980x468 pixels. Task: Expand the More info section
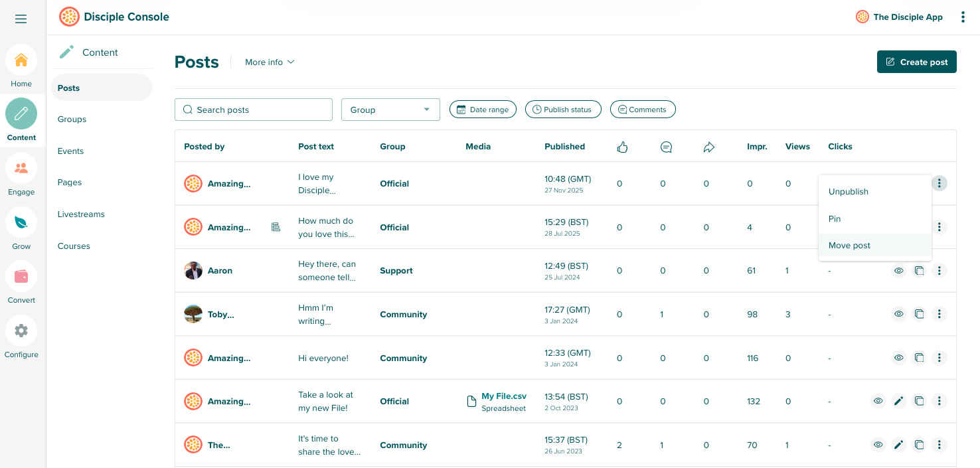tap(270, 62)
